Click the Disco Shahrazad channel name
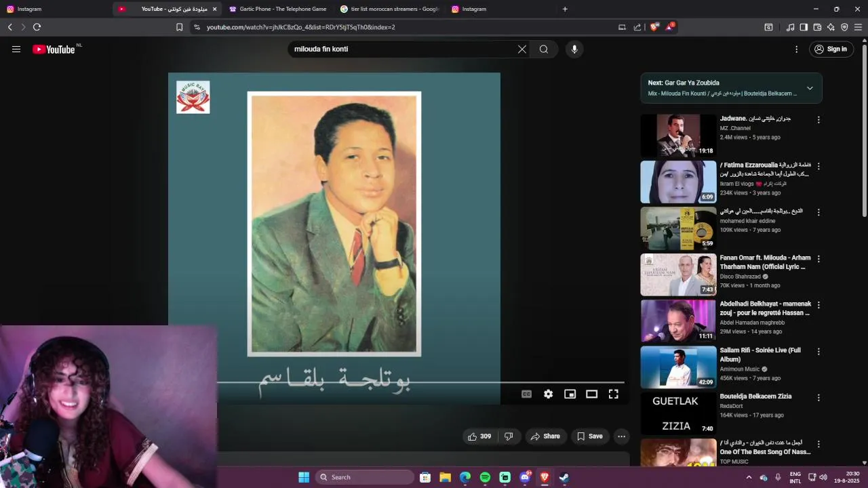This screenshot has width=868, height=488. pyautogui.click(x=741, y=277)
